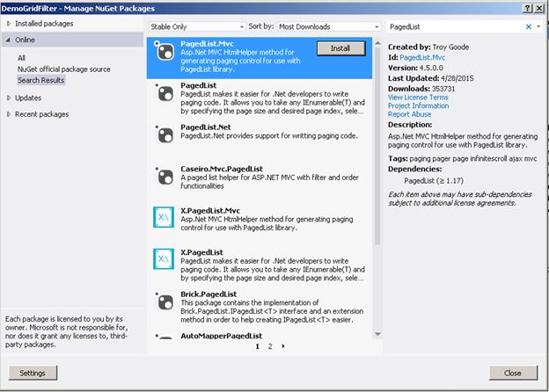Click the PagedList search input field
The width and height of the screenshot is (549, 392).
[x=455, y=26]
